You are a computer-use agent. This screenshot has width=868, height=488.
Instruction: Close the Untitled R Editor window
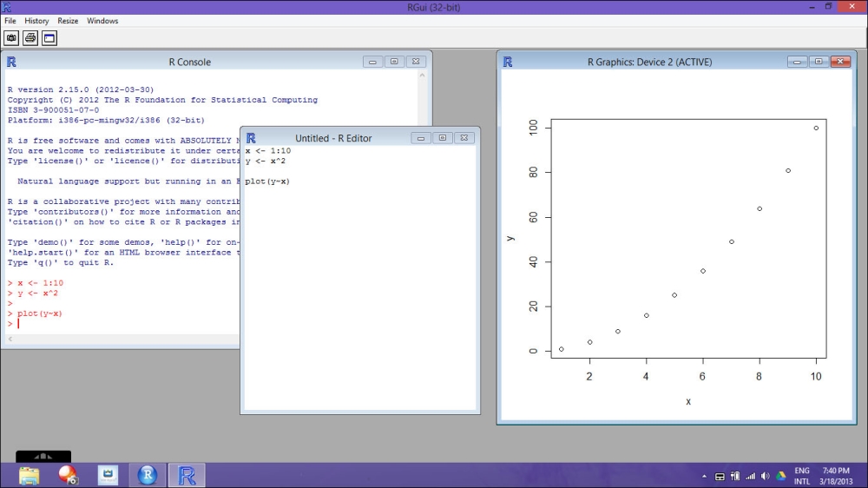(x=464, y=138)
